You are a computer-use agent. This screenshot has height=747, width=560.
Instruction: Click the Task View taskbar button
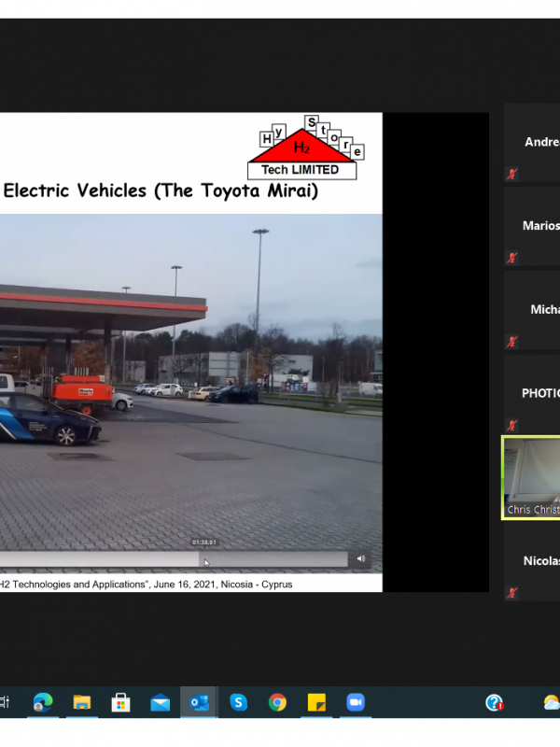pos(5,702)
